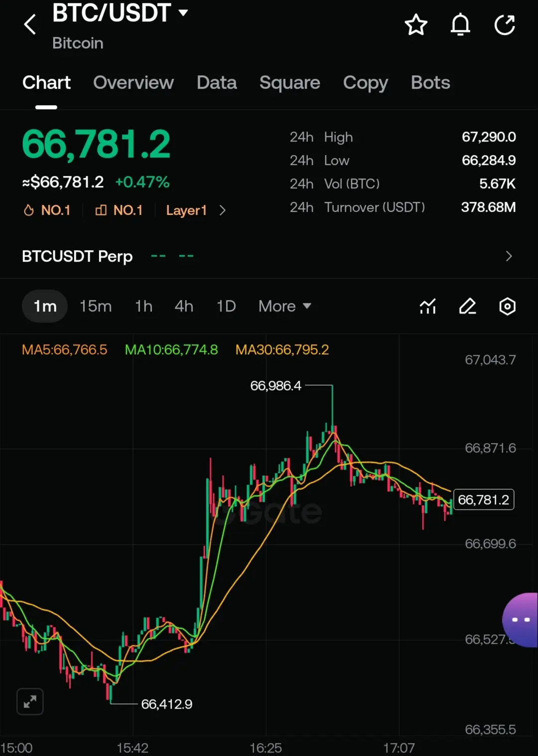Switch to the Bots tab

click(430, 83)
